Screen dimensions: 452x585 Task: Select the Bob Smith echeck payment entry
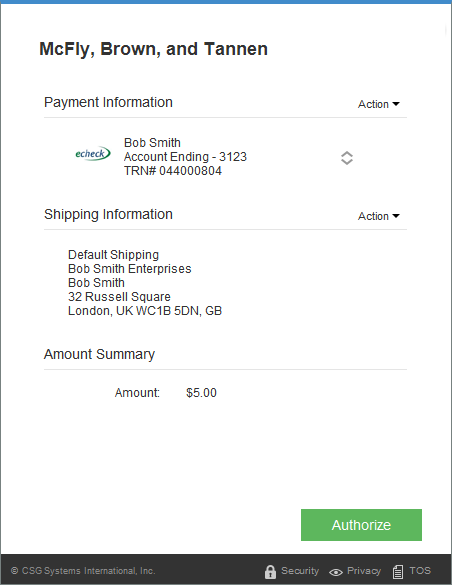(x=185, y=157)
